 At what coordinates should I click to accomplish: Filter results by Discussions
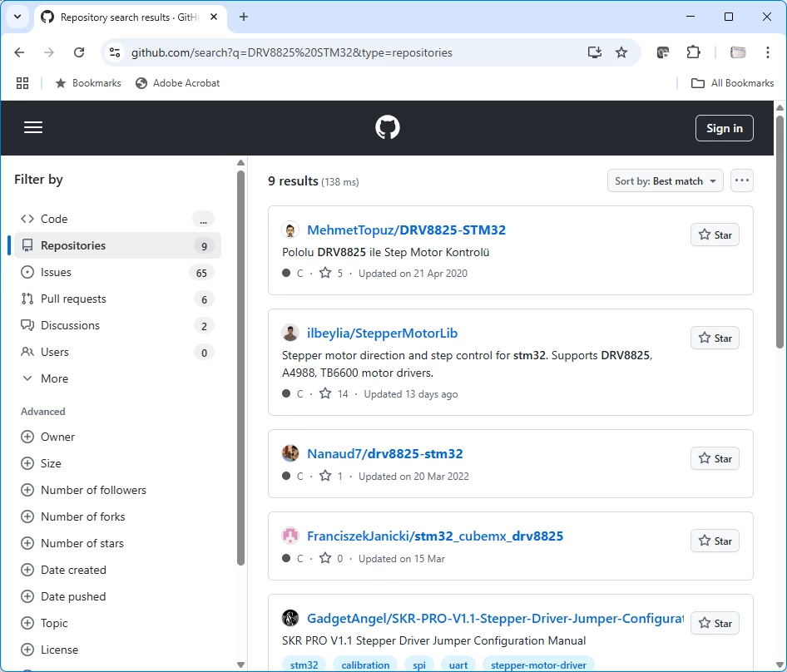click(117, 325)
